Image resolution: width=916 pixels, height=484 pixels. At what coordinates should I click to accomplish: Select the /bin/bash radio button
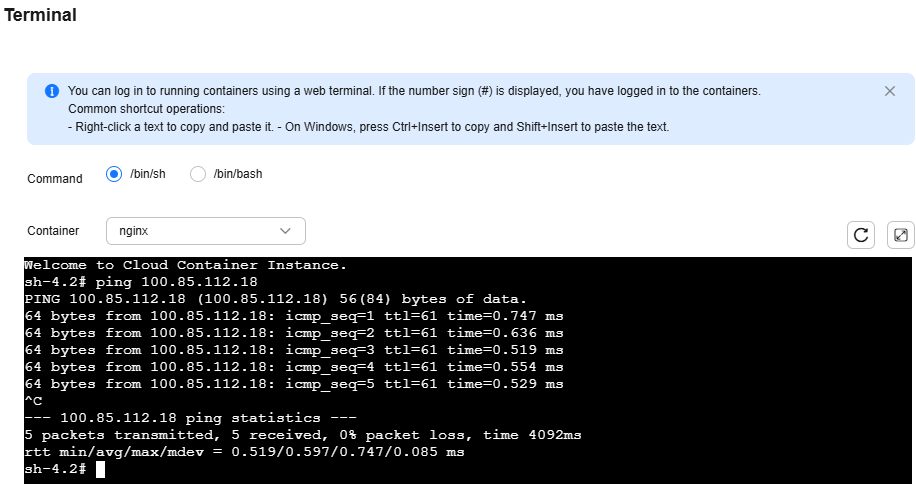pos(198,174)
